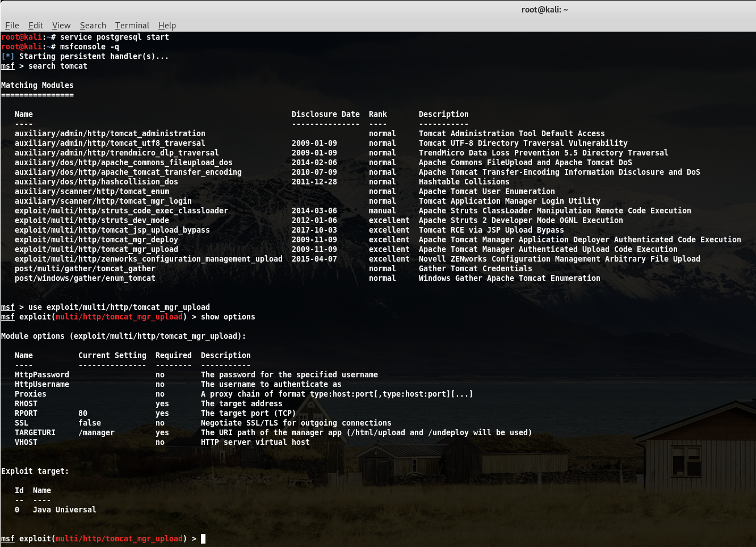Open the View menu
This screenshot has height=547, width=756.
tap(61, 26)
